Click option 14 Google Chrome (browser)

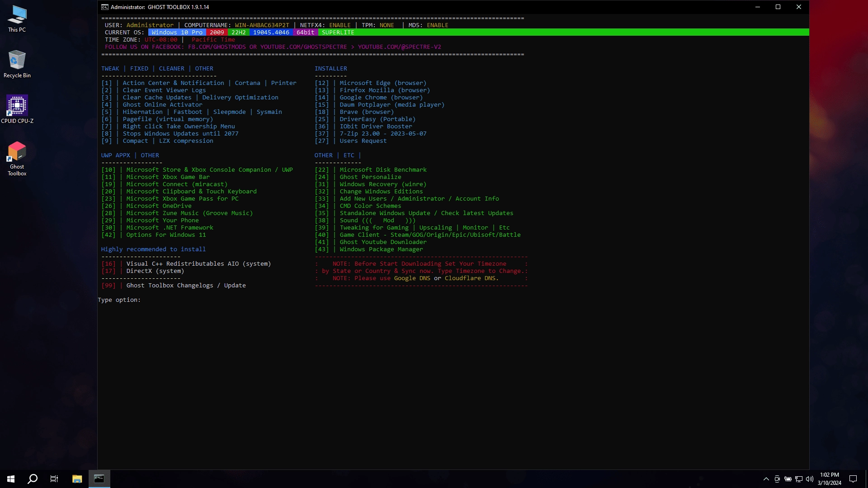point(369,98)
